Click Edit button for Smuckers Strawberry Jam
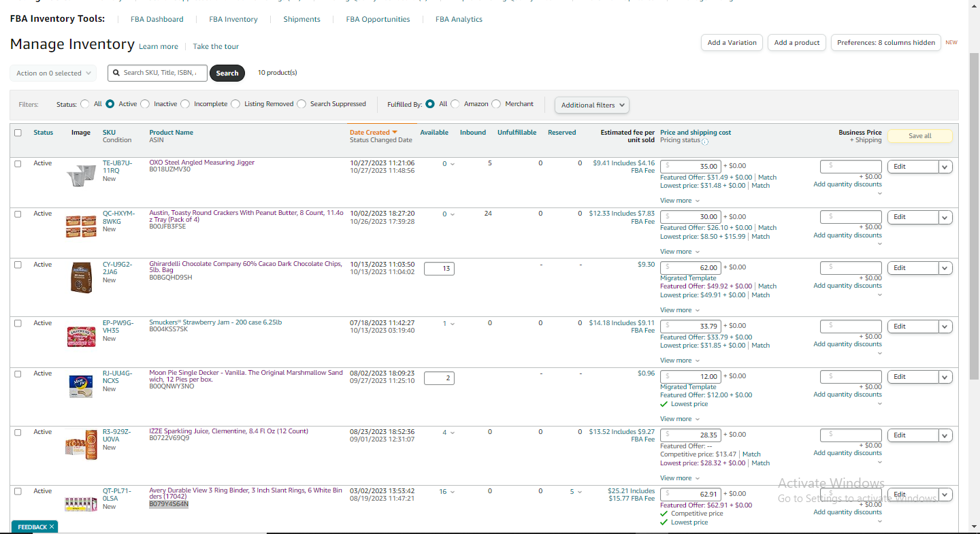Screen dimensions: 980x534 (913, 327)
